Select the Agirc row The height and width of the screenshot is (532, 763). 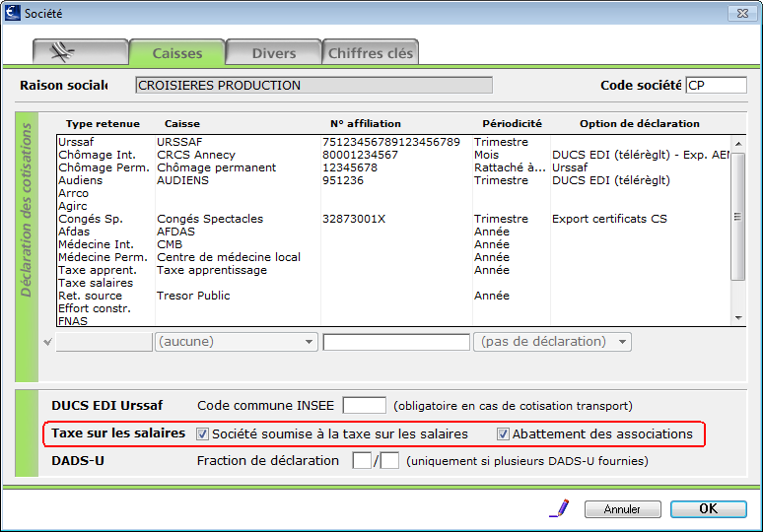(393, 206)
